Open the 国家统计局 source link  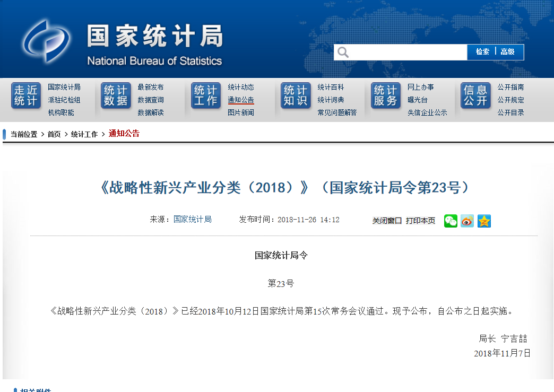[x=193, y=219]
